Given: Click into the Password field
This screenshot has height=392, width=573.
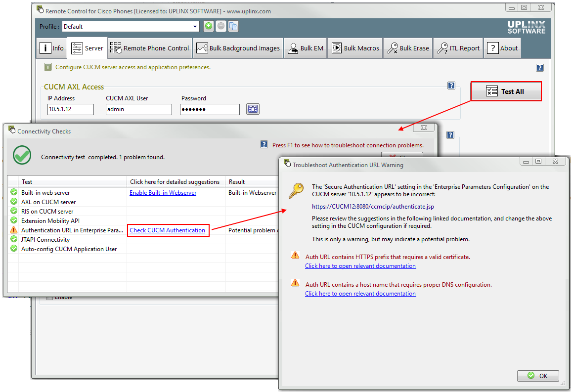Looking at the screenshot, I should click(210, 109).
